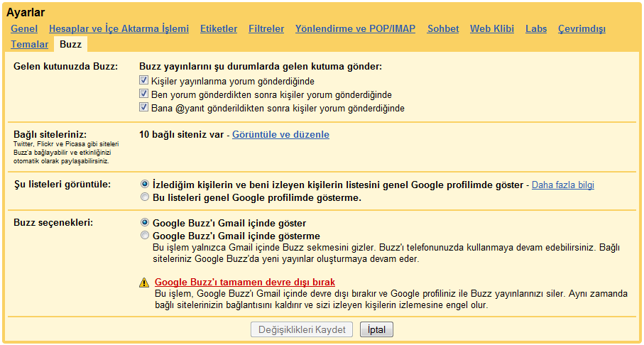The height and width of the screenshot is (345, 644).
Task: Select 'İzlediğim kişilerin... profilimde göster' radio button
Action: (144, 185)
